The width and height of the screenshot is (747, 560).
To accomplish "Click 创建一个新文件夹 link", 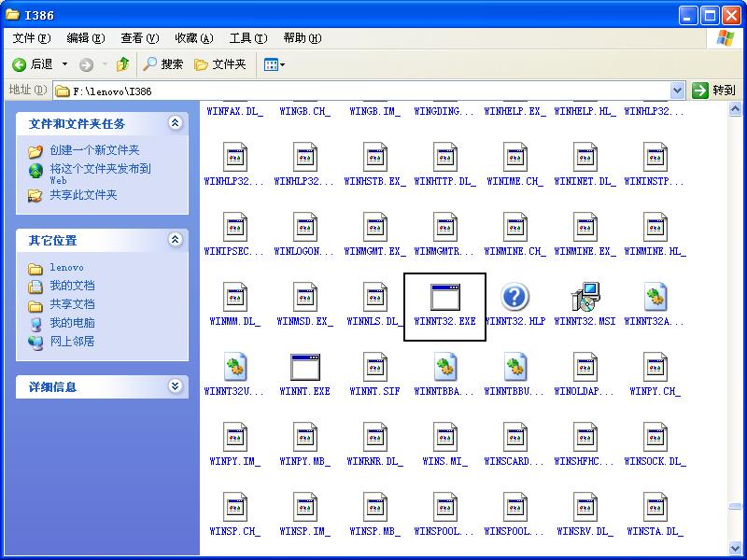I will pos(94,150).
